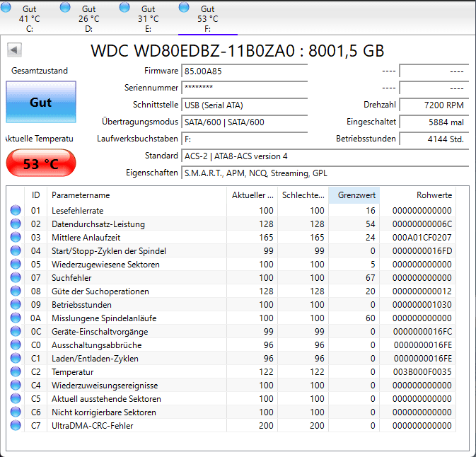Select the Misslungene Spindelanläufe parameter name
The width and height of the screenshot is (476, 457).
[104, 318]
